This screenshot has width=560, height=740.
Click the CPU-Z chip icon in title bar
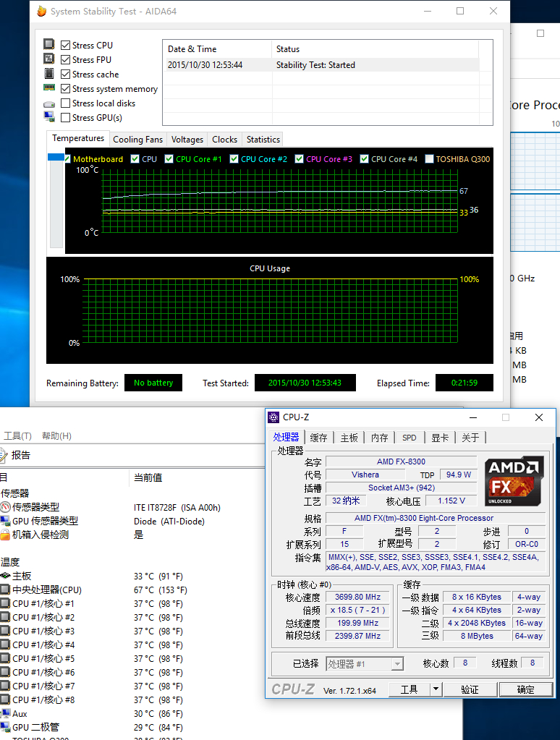point(273,417)
